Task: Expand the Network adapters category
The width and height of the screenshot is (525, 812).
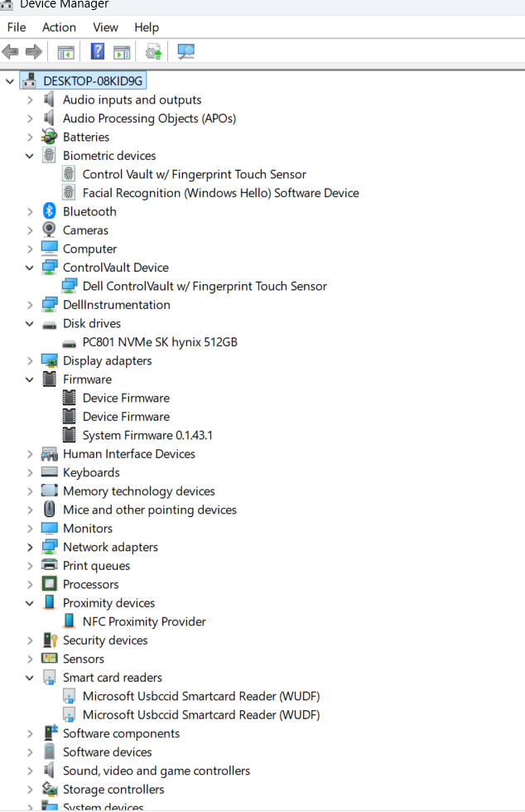Action: click(x=30, y=548)
